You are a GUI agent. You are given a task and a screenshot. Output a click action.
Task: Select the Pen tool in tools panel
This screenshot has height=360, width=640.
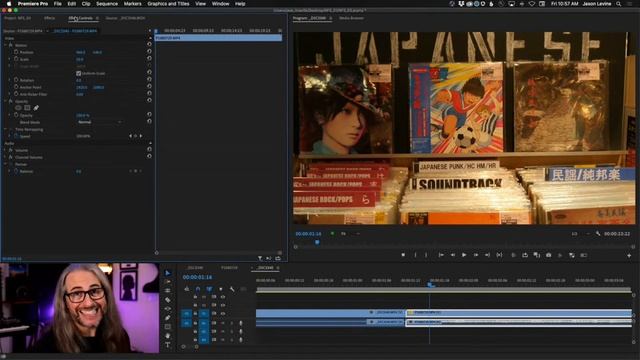coord(168,318)
